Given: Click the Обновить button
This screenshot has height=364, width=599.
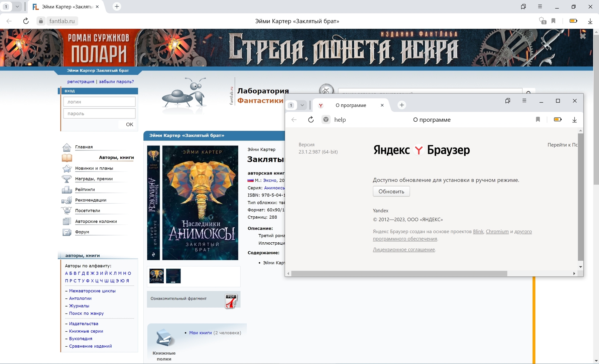Looking at the screenshot, I should click(391, 192).
